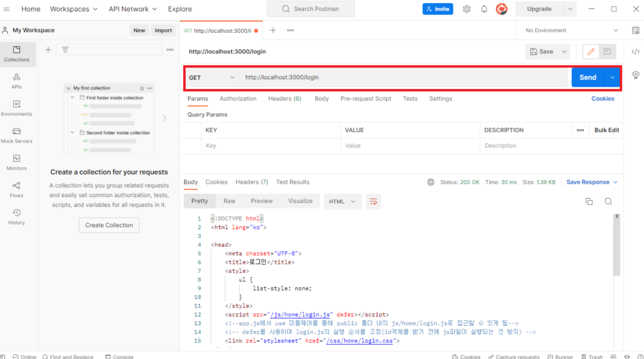
Task: Toggle the line wrap icon
Action: (x=373, y=201)
